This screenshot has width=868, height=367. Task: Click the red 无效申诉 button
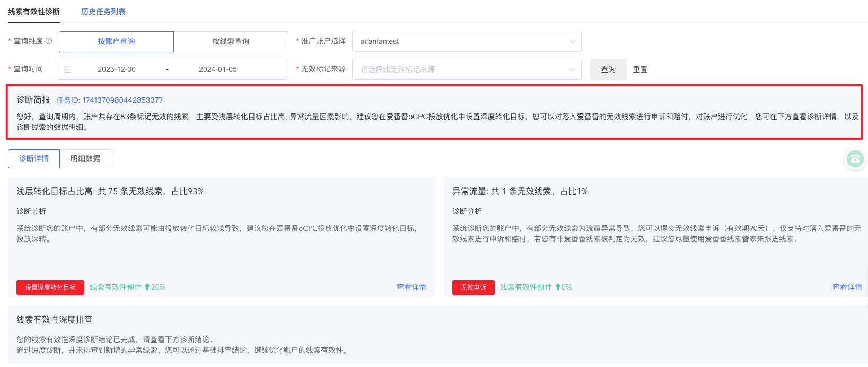[x=473, y=287]
